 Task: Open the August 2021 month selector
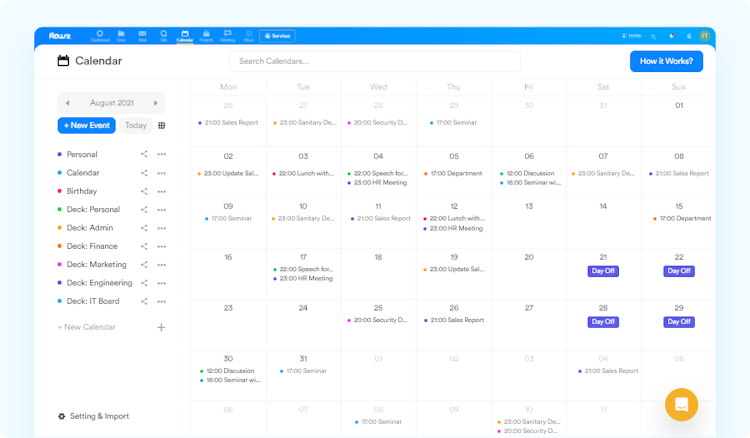[111, 103]
